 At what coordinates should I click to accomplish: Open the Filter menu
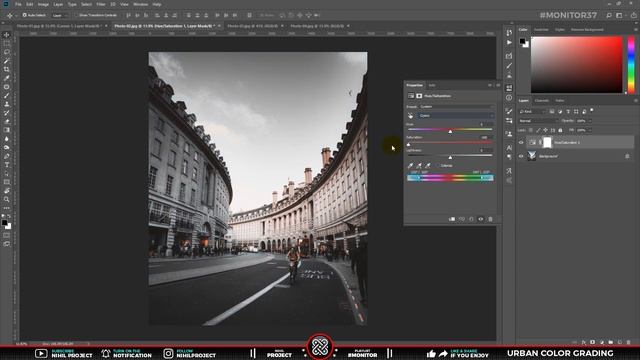(101, 4)
